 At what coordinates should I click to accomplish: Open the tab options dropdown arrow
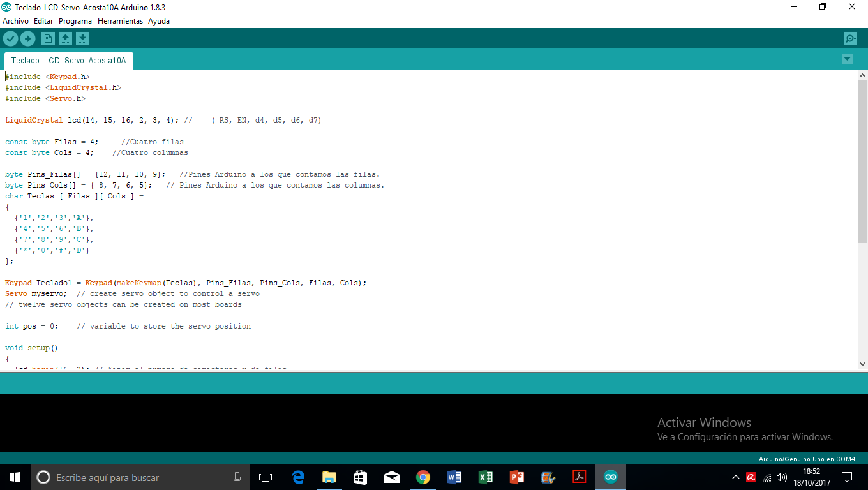(x=847, y=59)
